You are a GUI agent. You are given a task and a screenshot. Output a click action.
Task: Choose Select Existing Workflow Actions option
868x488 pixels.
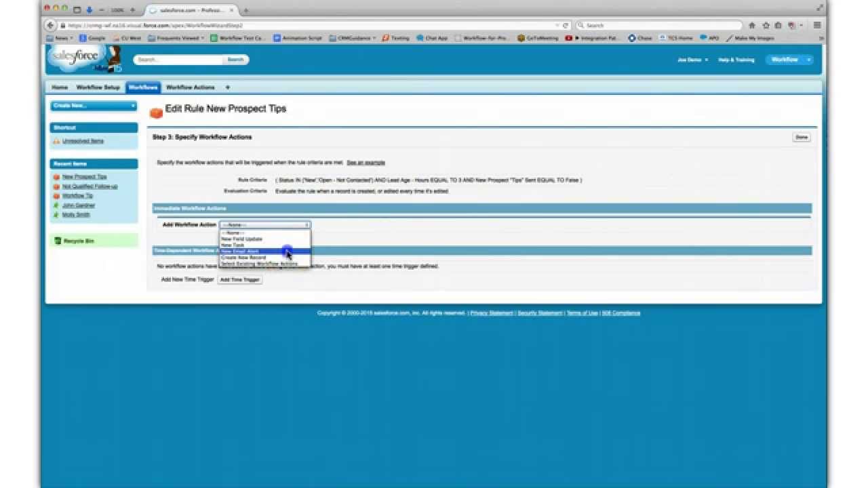click(265, 264)
